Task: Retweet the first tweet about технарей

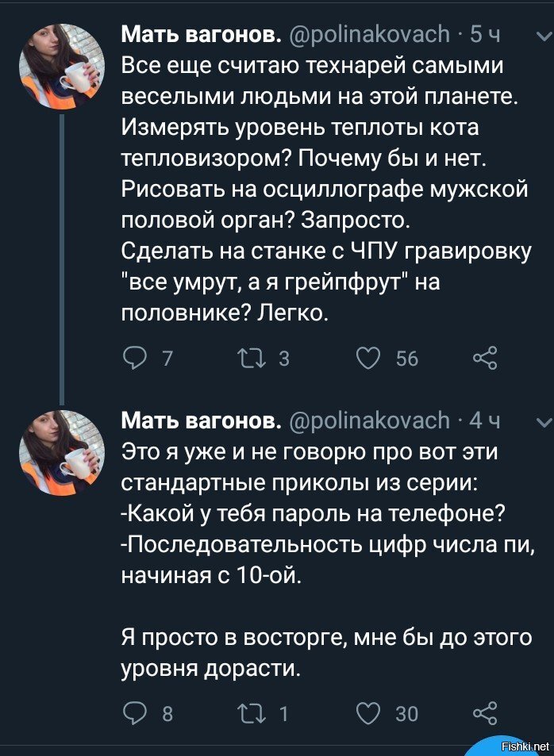Action: [252, 359]
